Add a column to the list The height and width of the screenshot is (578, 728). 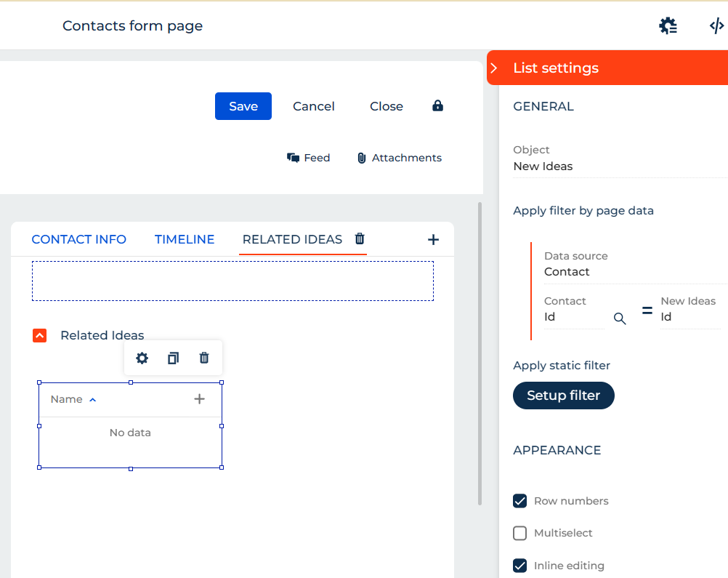[x=199, y=398]
